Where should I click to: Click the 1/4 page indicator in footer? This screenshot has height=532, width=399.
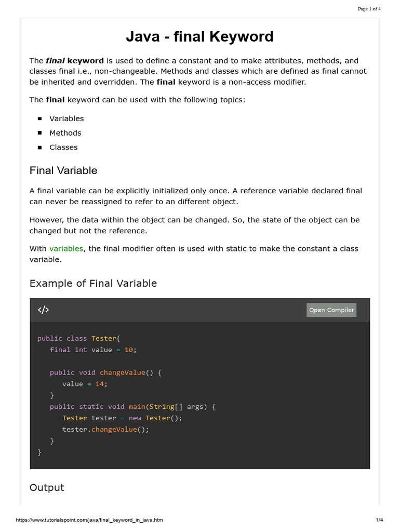coord(379,520)
